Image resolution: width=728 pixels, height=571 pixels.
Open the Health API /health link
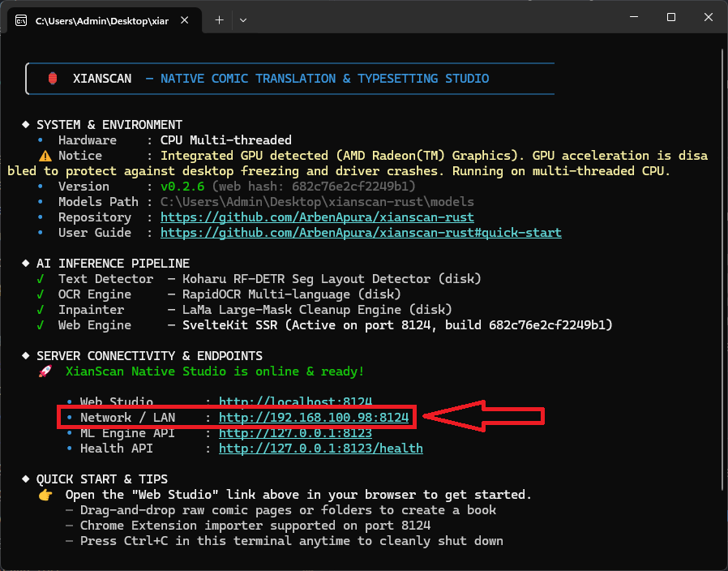click(x=321, y=449)
